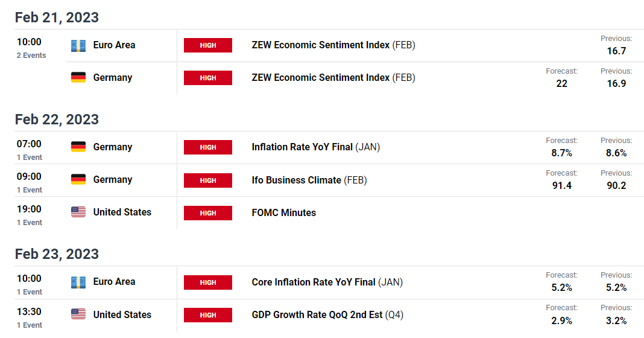Viewport: 644px width, 338px height.
Task: Select the Feb 23, 2023 date heading
Action: (x=57, y=254)
